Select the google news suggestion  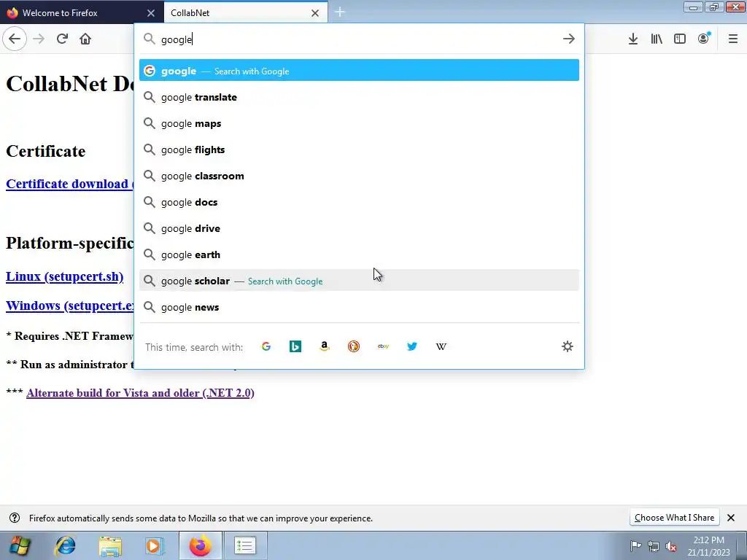(359, 307)
